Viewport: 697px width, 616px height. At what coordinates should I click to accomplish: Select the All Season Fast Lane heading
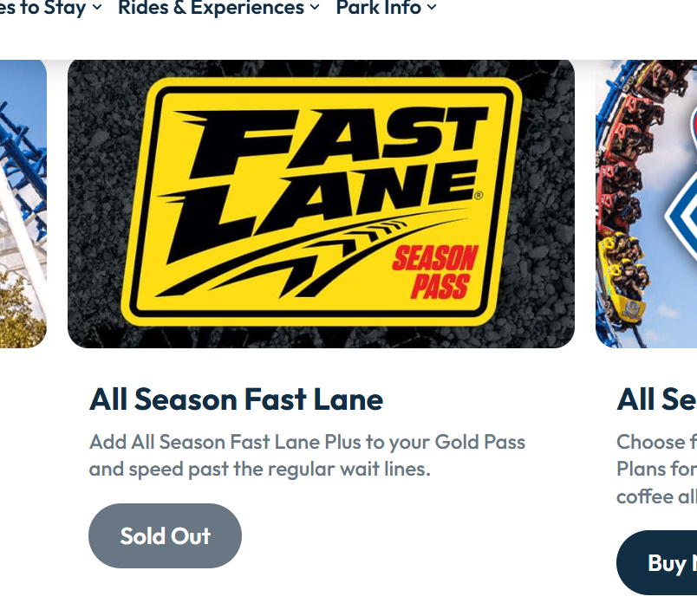click(236, 399)
